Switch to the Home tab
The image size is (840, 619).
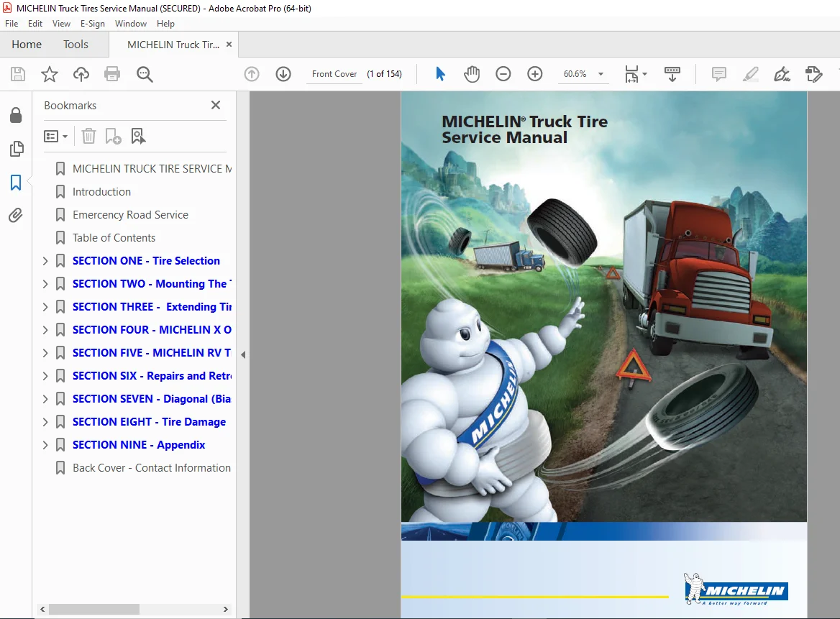[x=27, y=45]
